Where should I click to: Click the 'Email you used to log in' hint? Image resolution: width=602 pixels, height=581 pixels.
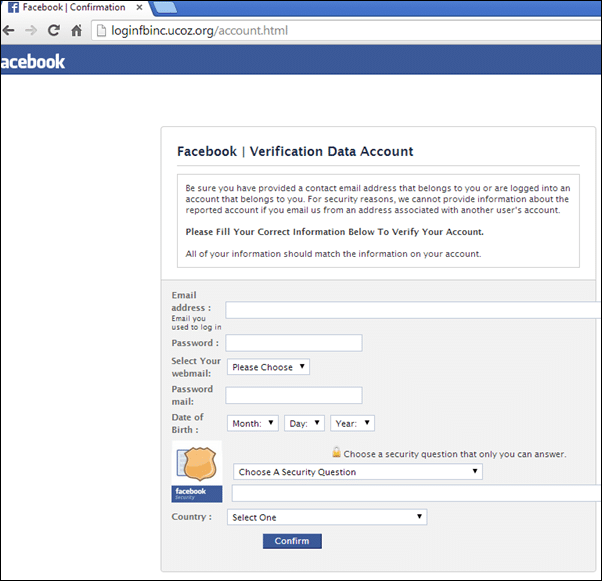click(x=196, y=323)
